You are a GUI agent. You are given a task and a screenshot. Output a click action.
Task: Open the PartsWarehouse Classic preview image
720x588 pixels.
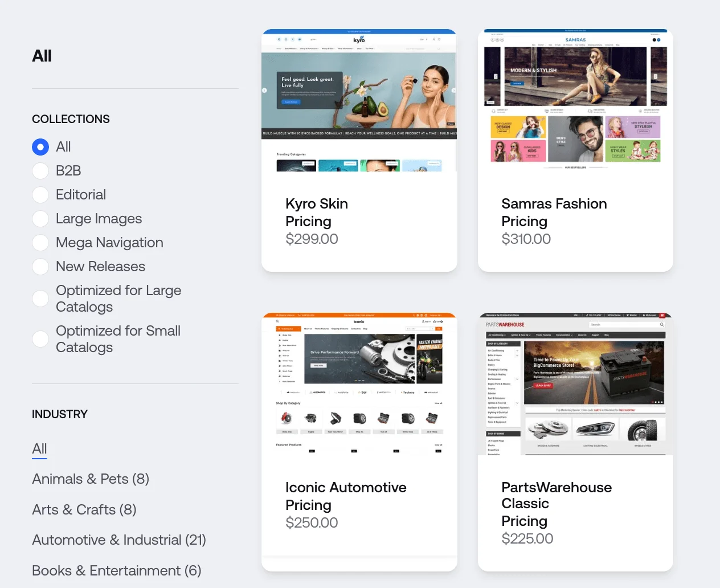[575, 384]
